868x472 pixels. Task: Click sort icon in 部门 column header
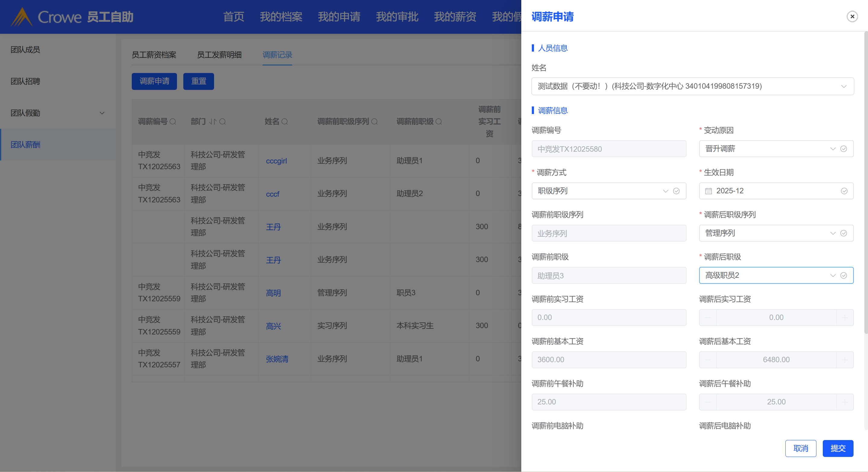click(x=213, y=122)
